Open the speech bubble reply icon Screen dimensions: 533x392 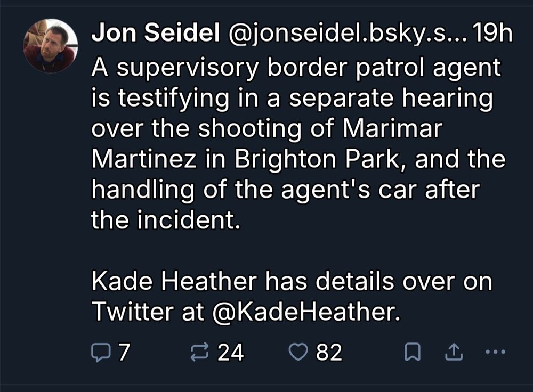(x=101, y=351)
